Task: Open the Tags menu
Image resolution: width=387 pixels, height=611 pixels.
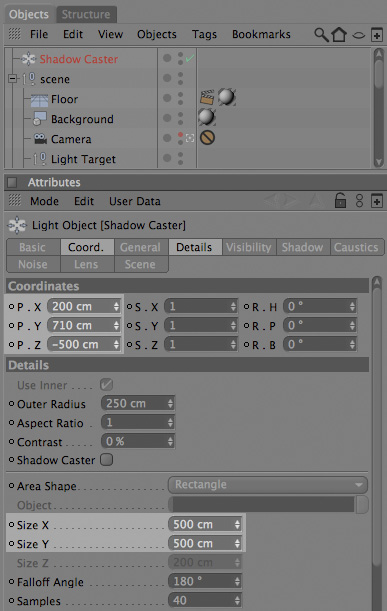Action: point(204,35)
